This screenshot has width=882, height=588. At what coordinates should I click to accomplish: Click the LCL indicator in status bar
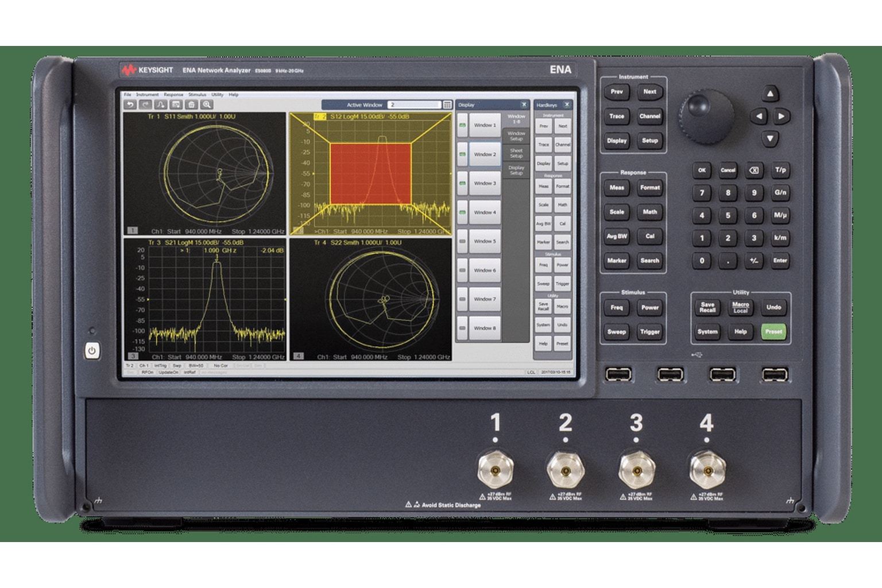532,372
